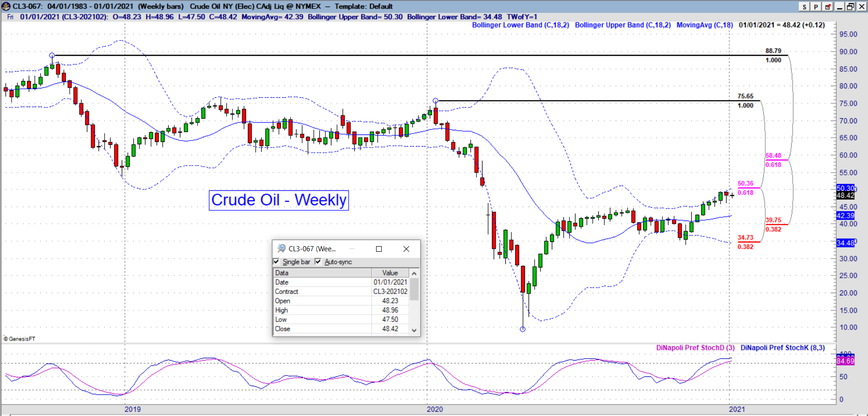Viewport: 868px width, 416px height.
Task: Select the Close value 48.42
Action: [x=390, y=329]
